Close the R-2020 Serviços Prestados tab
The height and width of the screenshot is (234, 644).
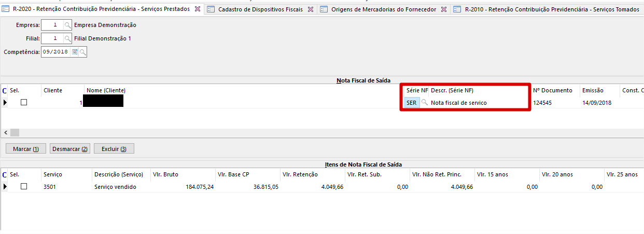(197, 9)
